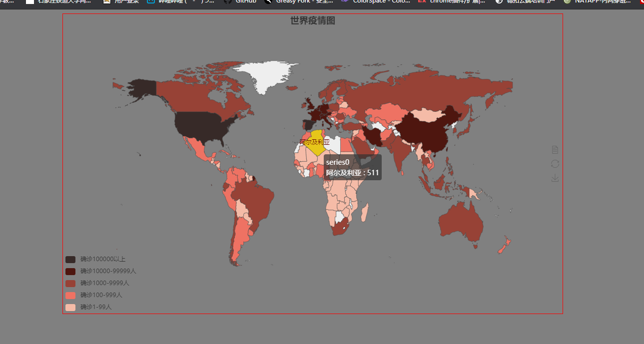Toggle legend 确诊10000-99999人 swatch
The width and height of the screenshot is (644, 344).
point(70,271)
